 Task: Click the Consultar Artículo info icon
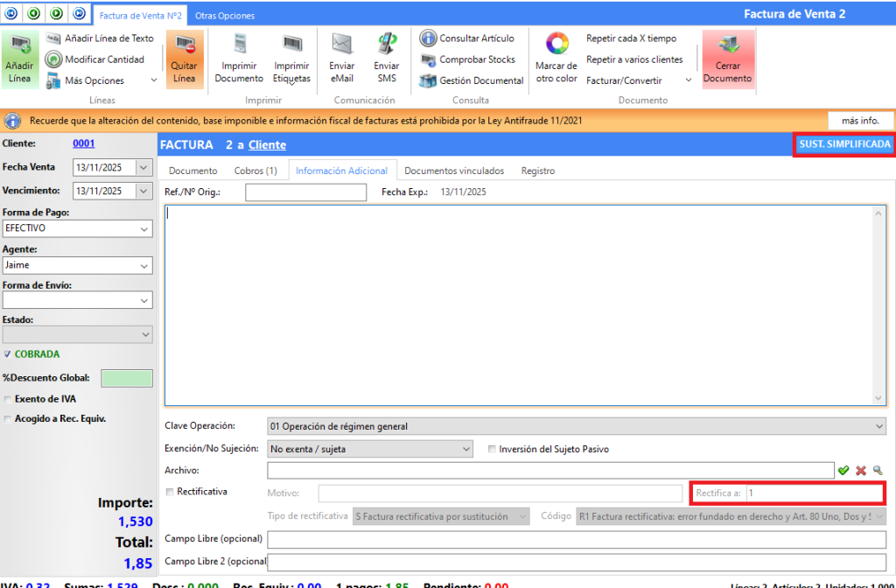428,38
